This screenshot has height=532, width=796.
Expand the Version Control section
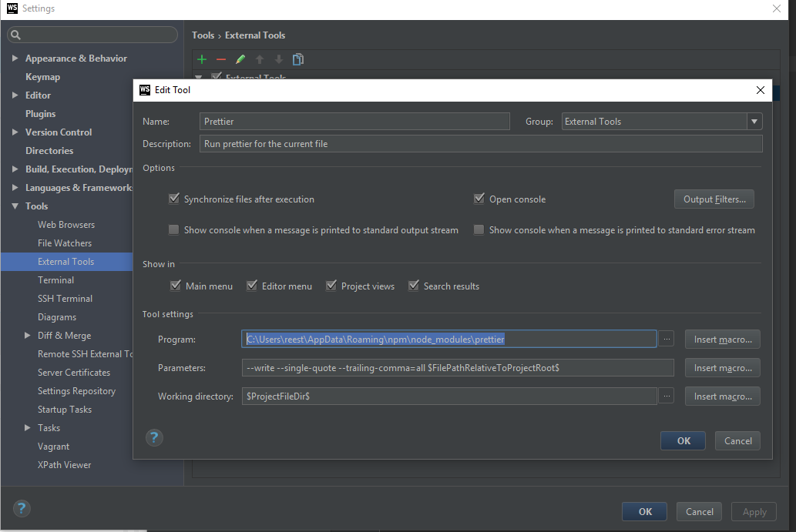coord(15,132)
